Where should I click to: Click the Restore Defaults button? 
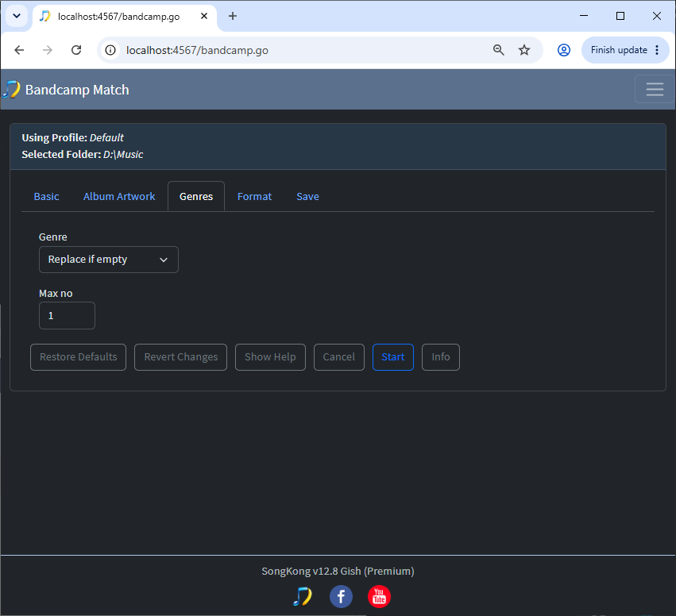tap(78, 357)
